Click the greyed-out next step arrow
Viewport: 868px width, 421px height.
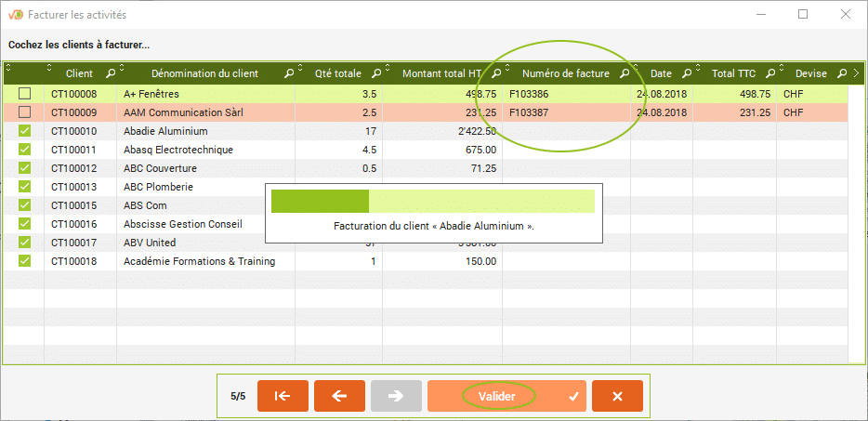pyautogui.click(x=396, y=396)
